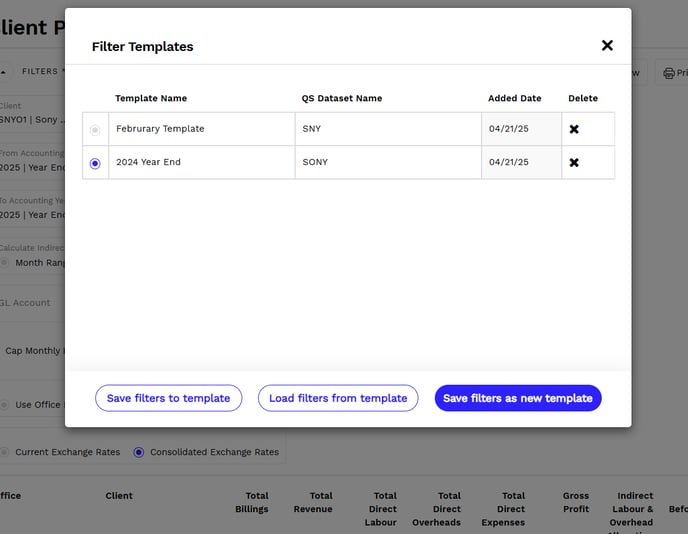Select Use Office radio in background
Image resolution: width=688 pixels, height=534 pixels.
tap(4, 405)
